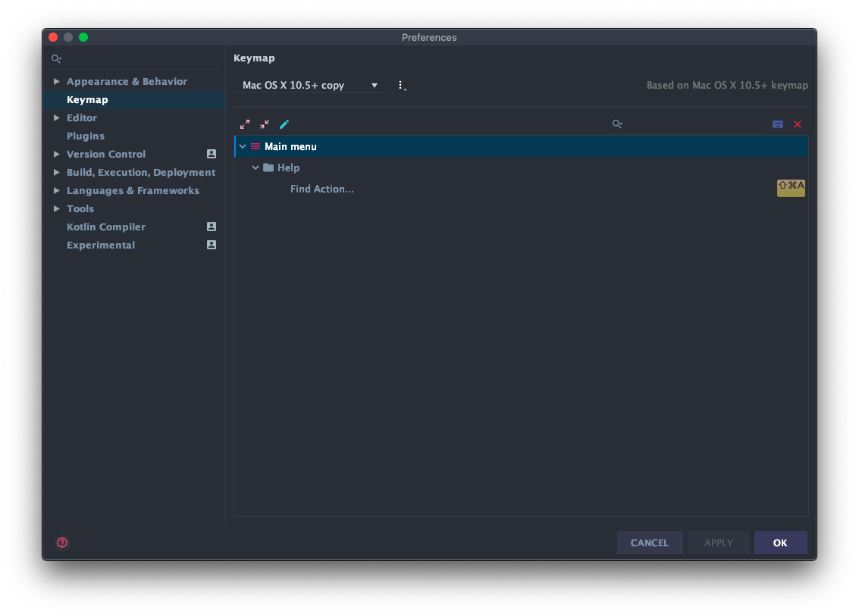Select the Find Action... row
This screenshot has height=616, width=859.
click(x=521, y=189)
